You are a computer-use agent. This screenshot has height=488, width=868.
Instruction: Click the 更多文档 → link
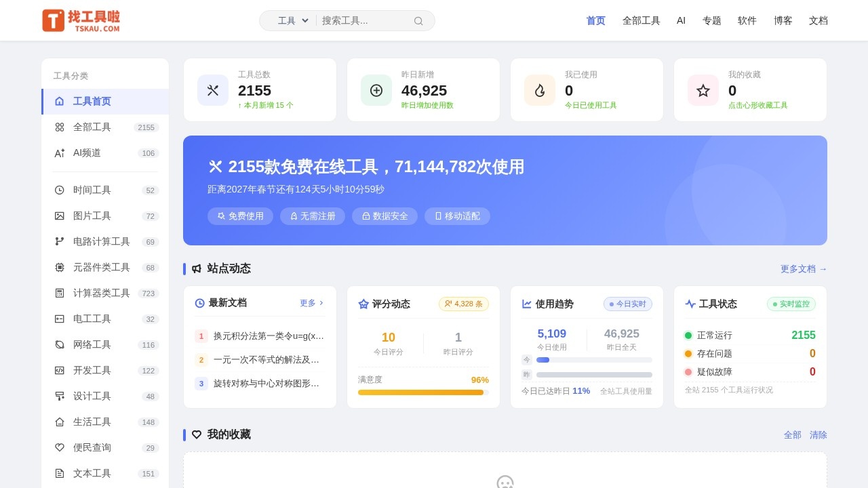click(x=804, y=269)
